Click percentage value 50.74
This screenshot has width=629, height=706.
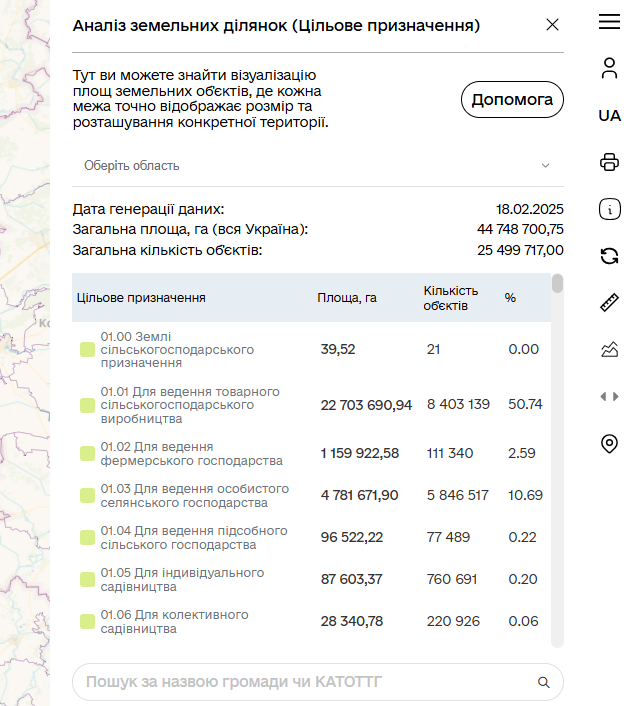(525, 404)
